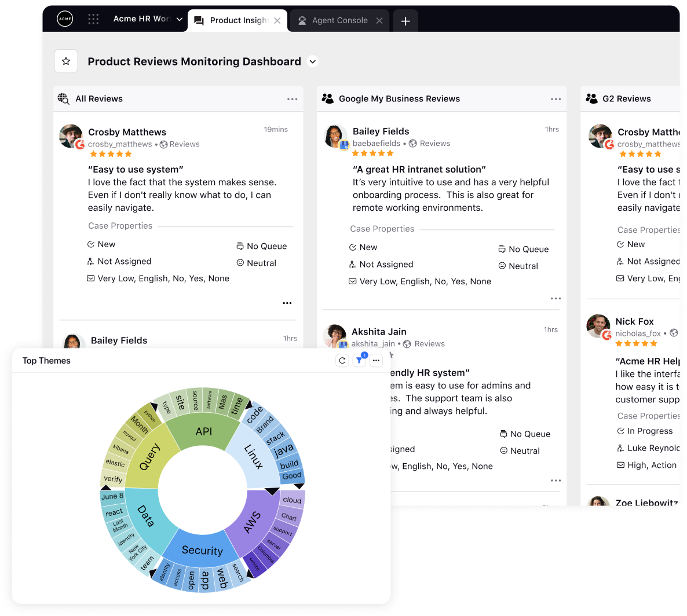Image resolution: width=687 pixels, height=616 pixels.
Task: Add a new tab with plus button
Action: click(405, 21)
